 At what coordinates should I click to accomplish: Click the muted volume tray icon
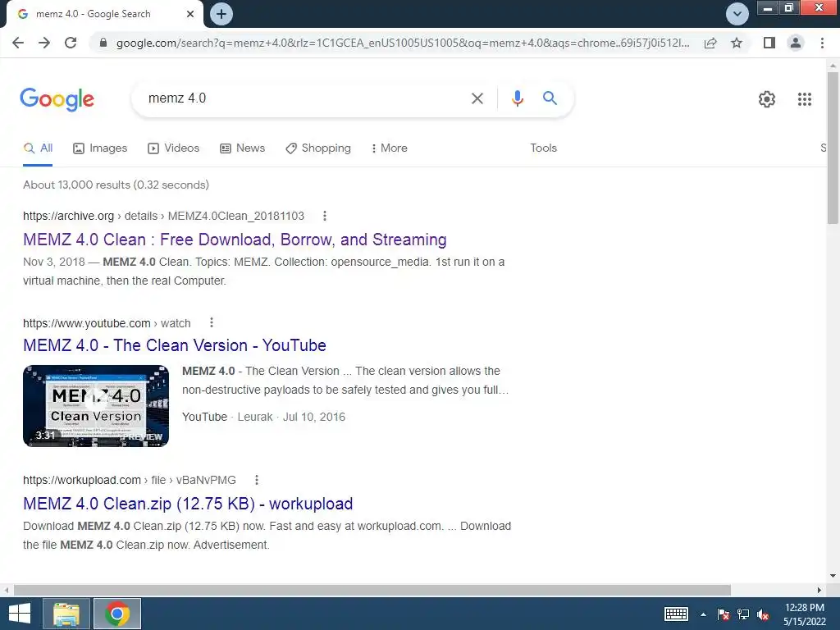click(x=763, y=614)
